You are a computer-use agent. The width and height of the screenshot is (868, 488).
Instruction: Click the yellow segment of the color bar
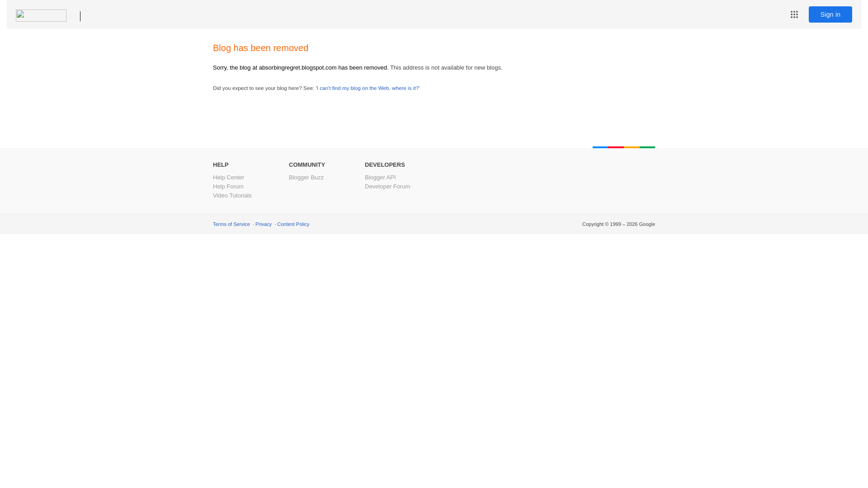coord(632,147)
